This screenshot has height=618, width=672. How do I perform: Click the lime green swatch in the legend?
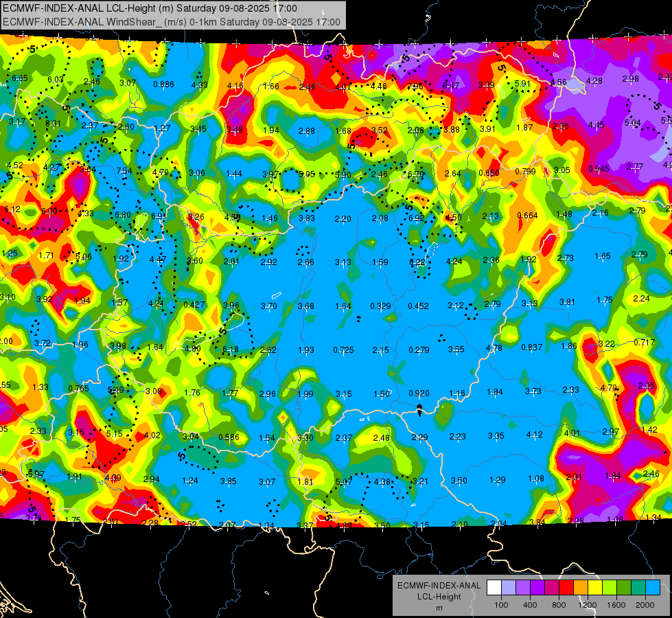pyautogui.click(x=609, y=588)
